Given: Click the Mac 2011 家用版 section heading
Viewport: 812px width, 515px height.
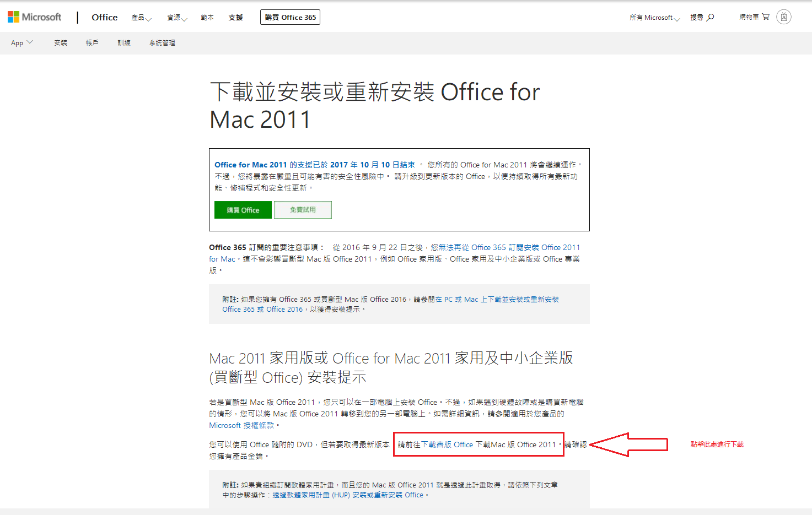Looking at the screenshot, I should pos(391,367).
